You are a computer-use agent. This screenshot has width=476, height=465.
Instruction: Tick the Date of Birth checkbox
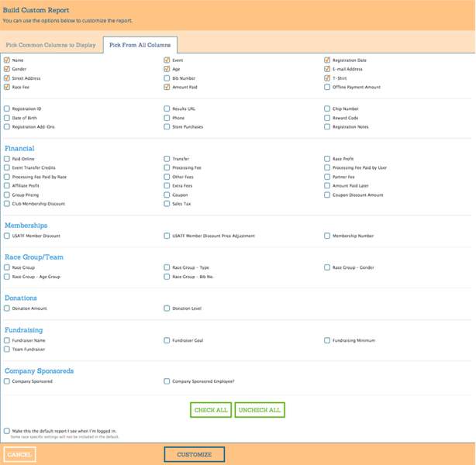tap(7, 118)
